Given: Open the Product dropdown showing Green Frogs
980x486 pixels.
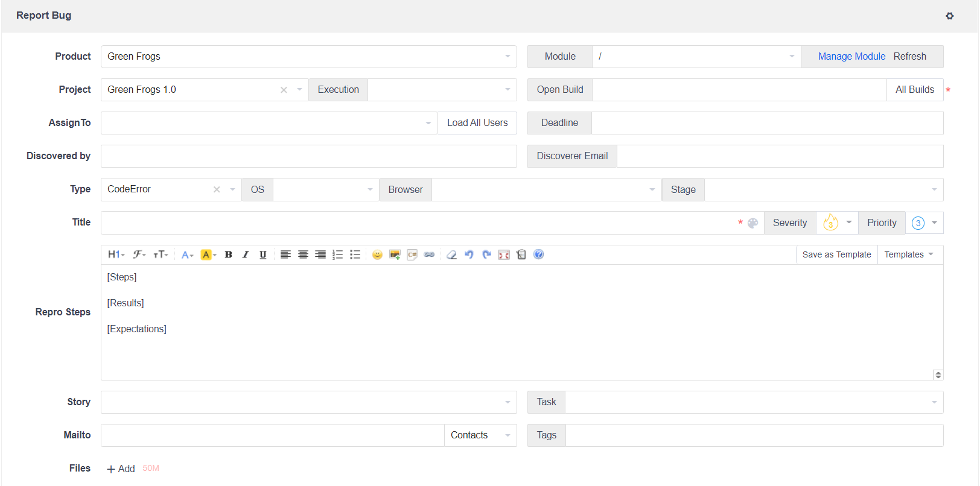Looking at the screenshot, I should pyautogui.click(x=308, y=57).
